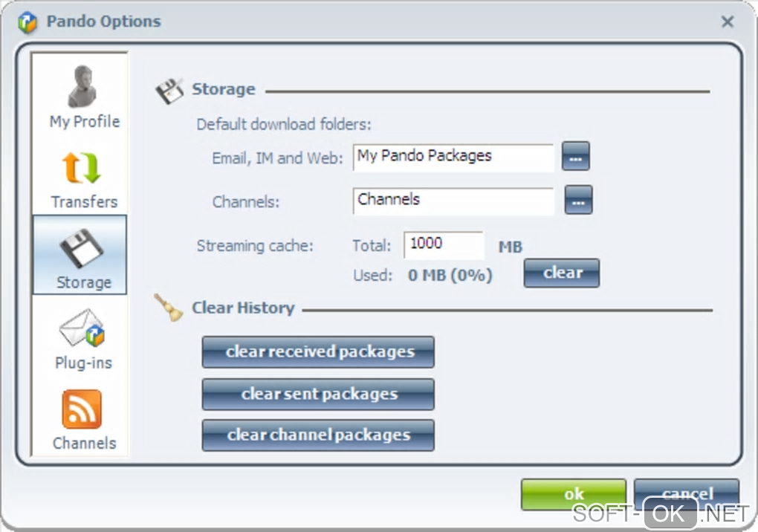Browse folder for Channels downloads
The width and height of the screenshot is (758, 532).
pyautogui.click(x=579, y=200)
